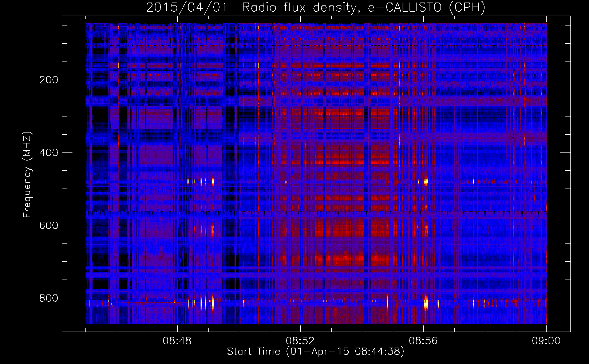
Task: Click the 'Frequency (MHZ)' axis label
Action: 27,174
